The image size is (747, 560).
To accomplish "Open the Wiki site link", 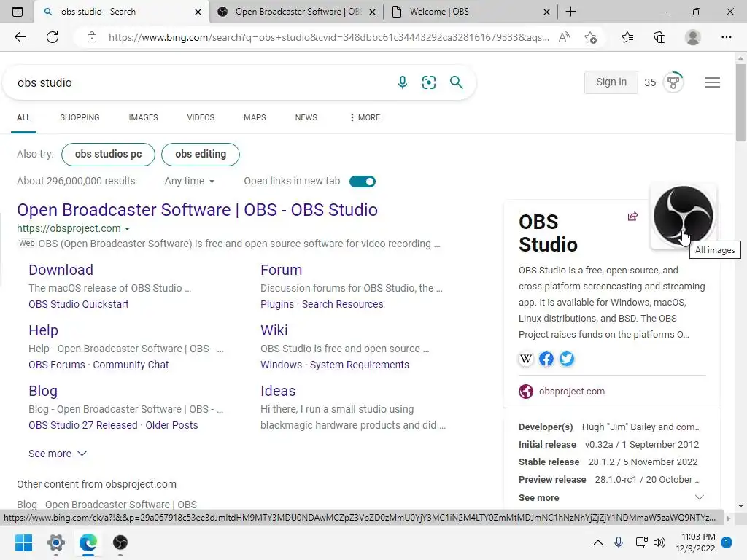I will (274, 330).
